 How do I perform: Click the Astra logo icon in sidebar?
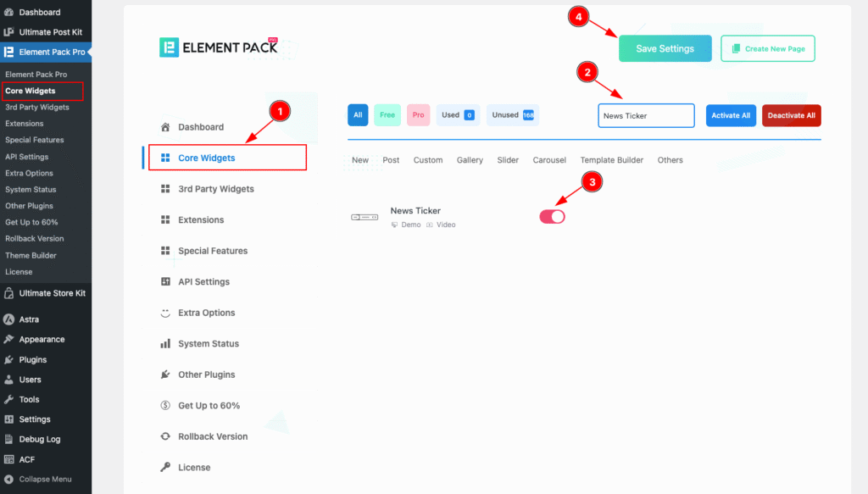pos(8,319)
